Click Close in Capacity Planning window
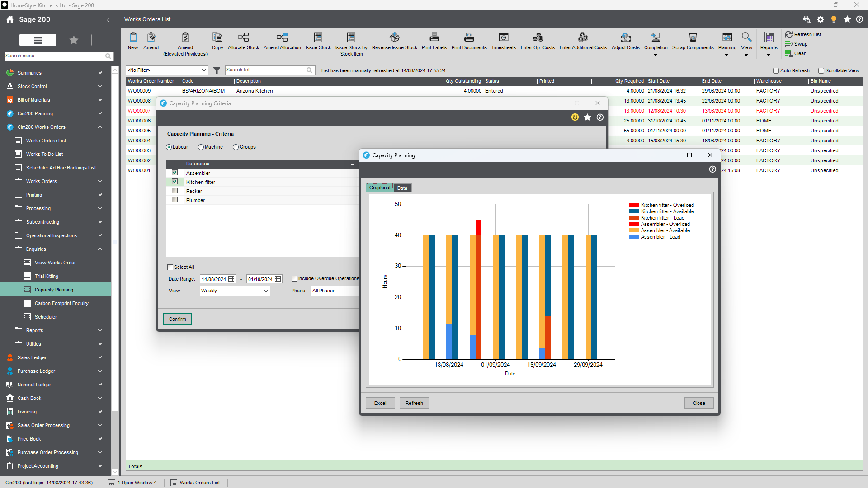This screenshot has height=488, width=868. click(699, 403)
